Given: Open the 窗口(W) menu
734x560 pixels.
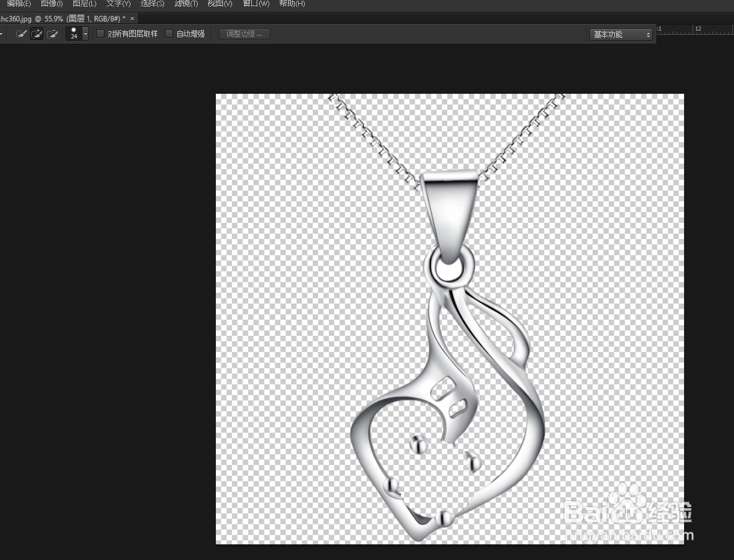Looking at the screenshot, I should tap(256, 4).
